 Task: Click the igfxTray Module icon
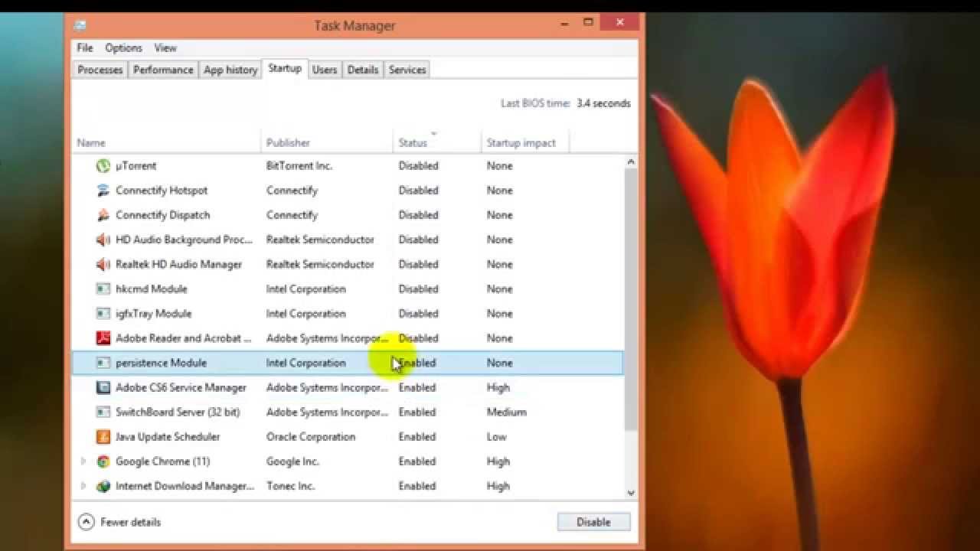[x=103, y=313]
